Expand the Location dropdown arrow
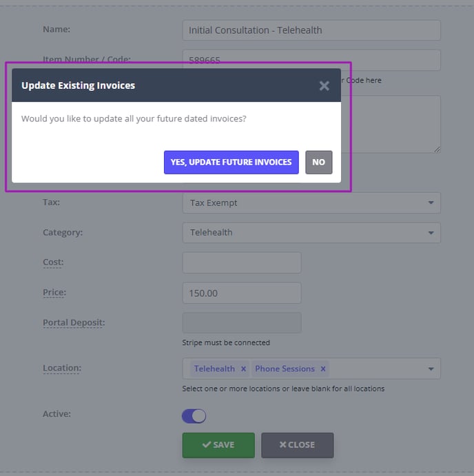 click(431, 369)
